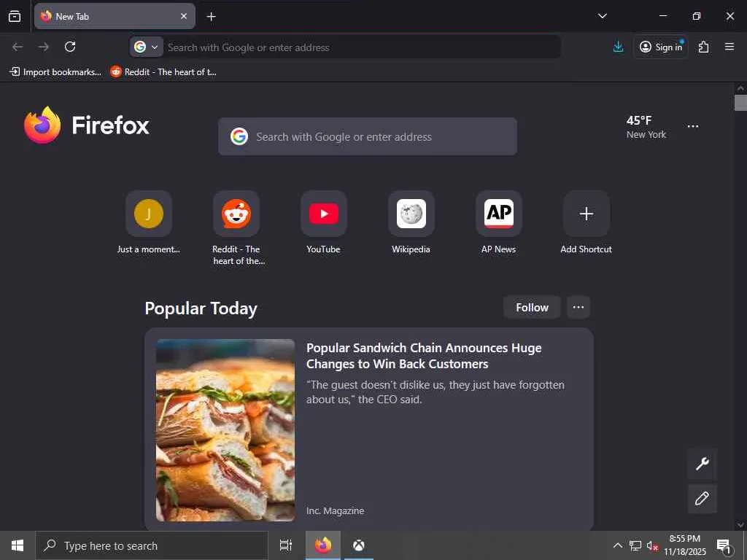Open the YouTube shortcut tile
This screenshot has height=560, width=747.
(x=323, y=222)
